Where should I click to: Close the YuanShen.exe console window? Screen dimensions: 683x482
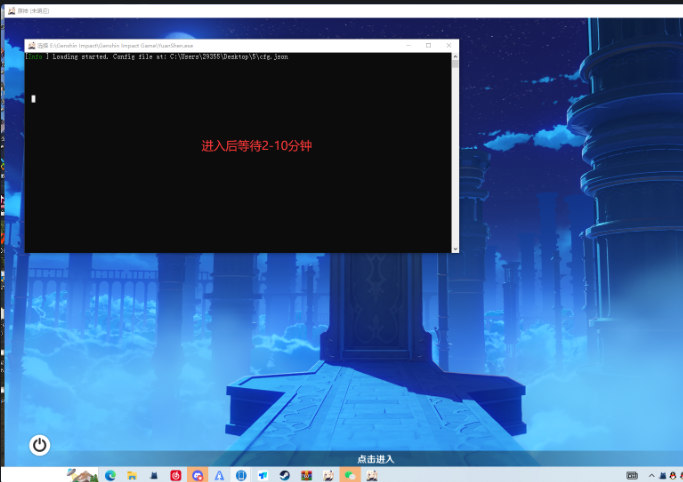click(x=448, y=46)
